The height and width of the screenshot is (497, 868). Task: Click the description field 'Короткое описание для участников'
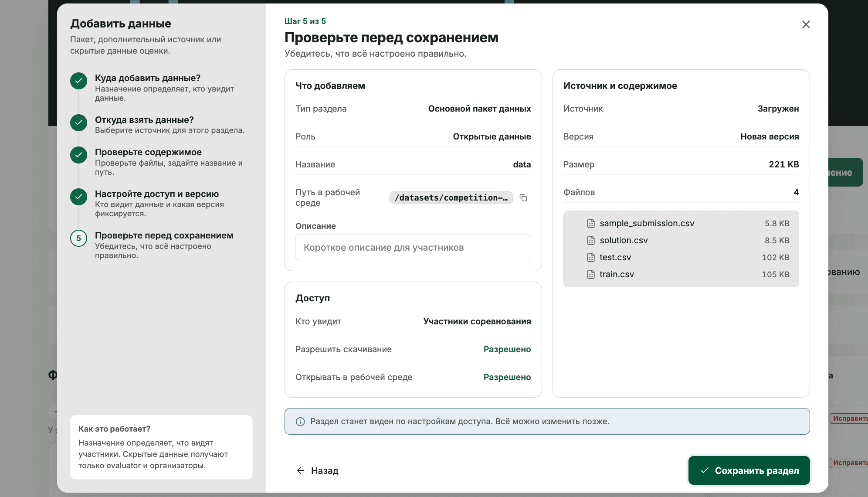point(413,247)
